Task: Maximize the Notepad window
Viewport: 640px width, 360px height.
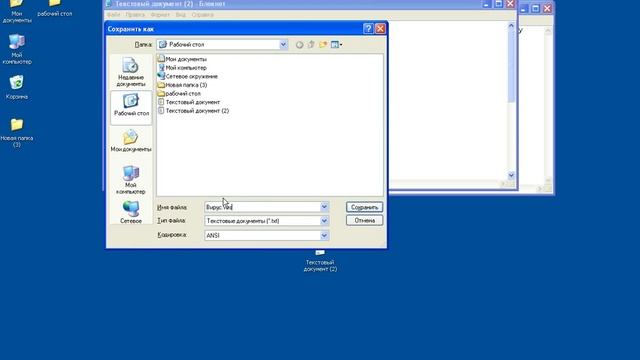Action: tap(498, 4)
